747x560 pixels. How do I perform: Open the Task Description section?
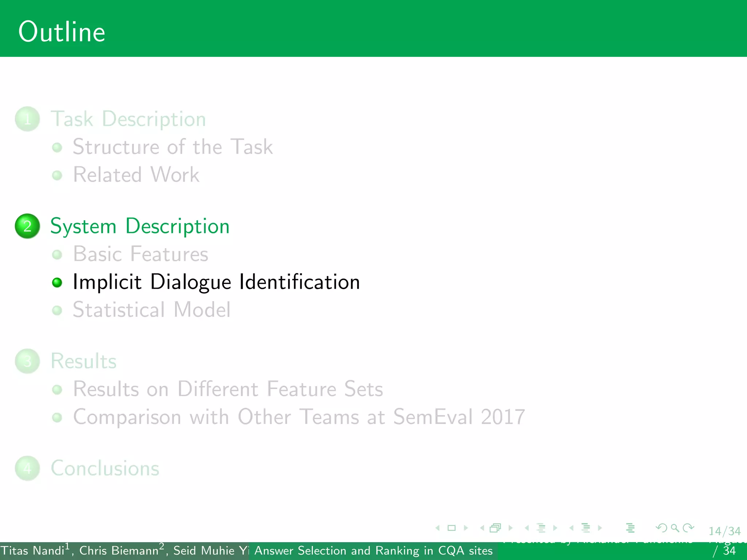coord(128,119)
